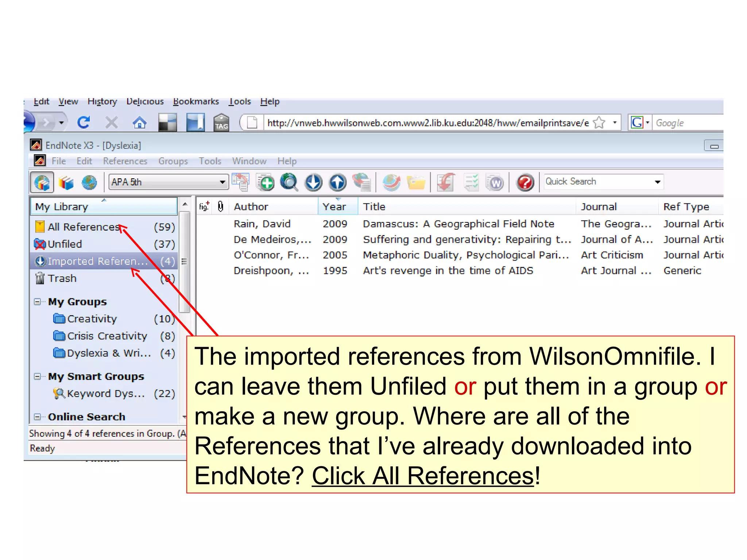Select integrated library and online search mode icon
Viewport: 747px width, 560px height.
tap(42, 182)
